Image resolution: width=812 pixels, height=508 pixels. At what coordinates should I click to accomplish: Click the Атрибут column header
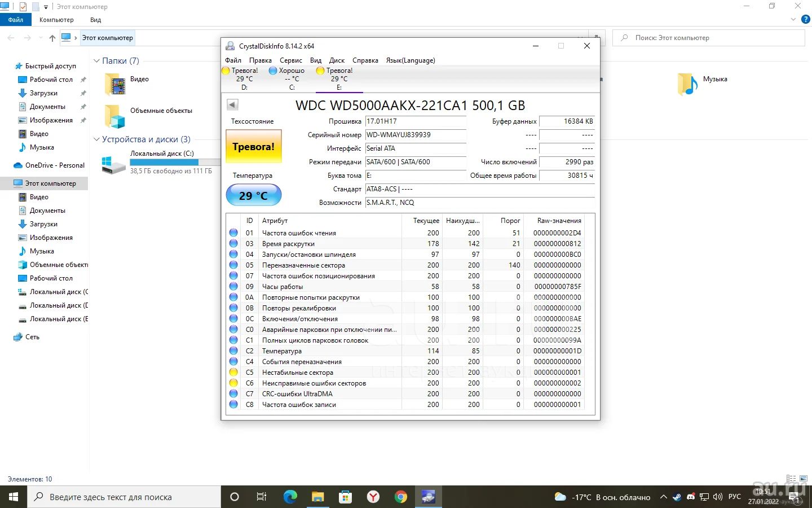pyautogui.click(x=330, y=221)
